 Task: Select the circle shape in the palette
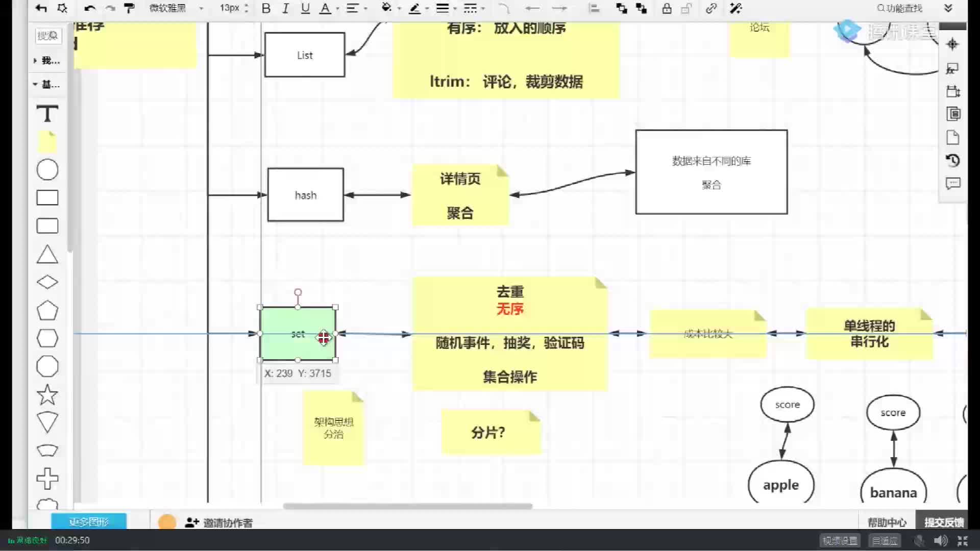tap(47, 170)
